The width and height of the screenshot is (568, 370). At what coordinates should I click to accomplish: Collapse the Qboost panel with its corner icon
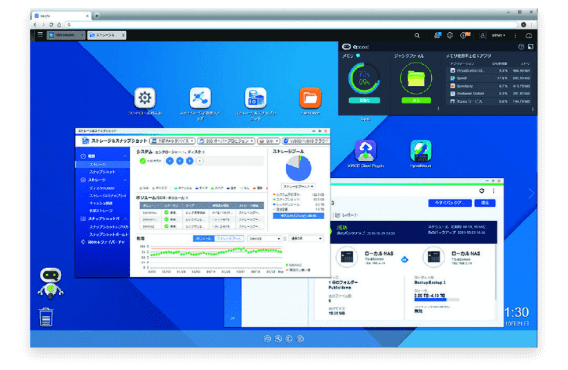tap(530, 47)
